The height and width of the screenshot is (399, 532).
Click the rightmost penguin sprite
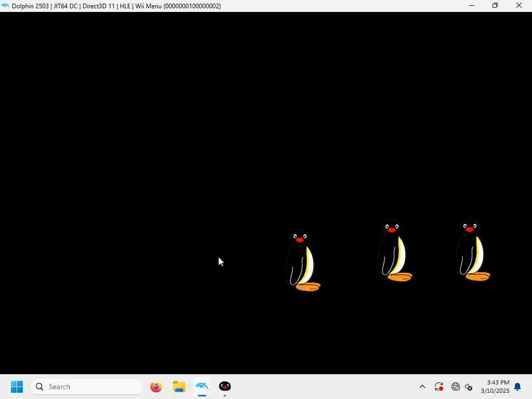(x=473, y=251)
